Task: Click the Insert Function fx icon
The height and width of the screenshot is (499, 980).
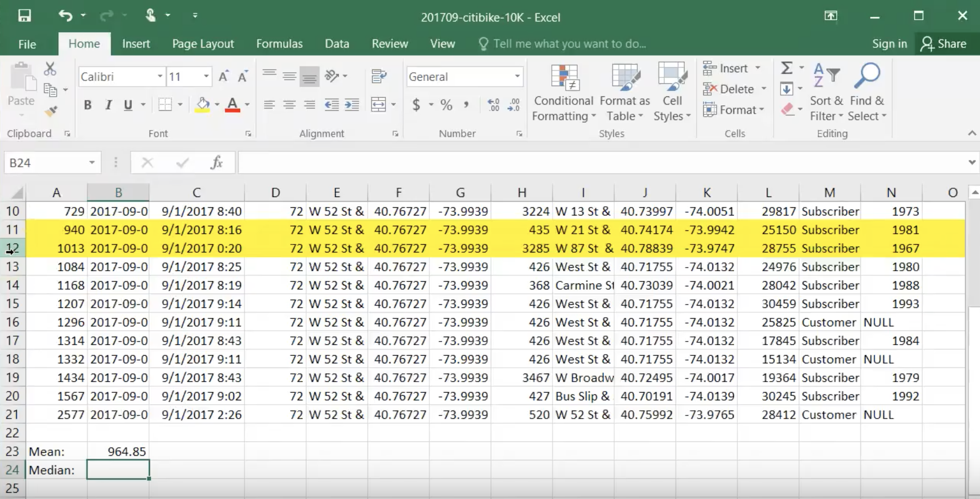Action: [217, 163]
